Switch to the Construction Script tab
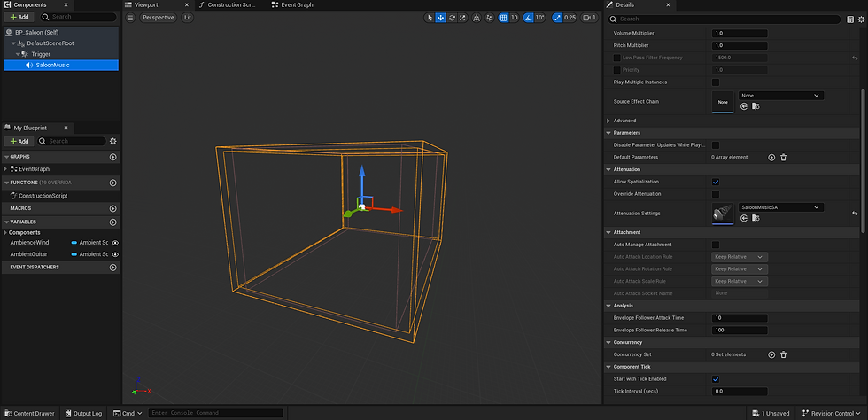This screenshot has width=868, height=420. click(x=231, y=4)
